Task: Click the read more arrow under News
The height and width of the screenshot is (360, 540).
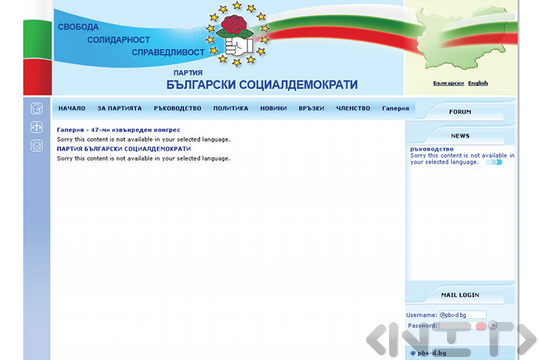Action: coord(494,162)
